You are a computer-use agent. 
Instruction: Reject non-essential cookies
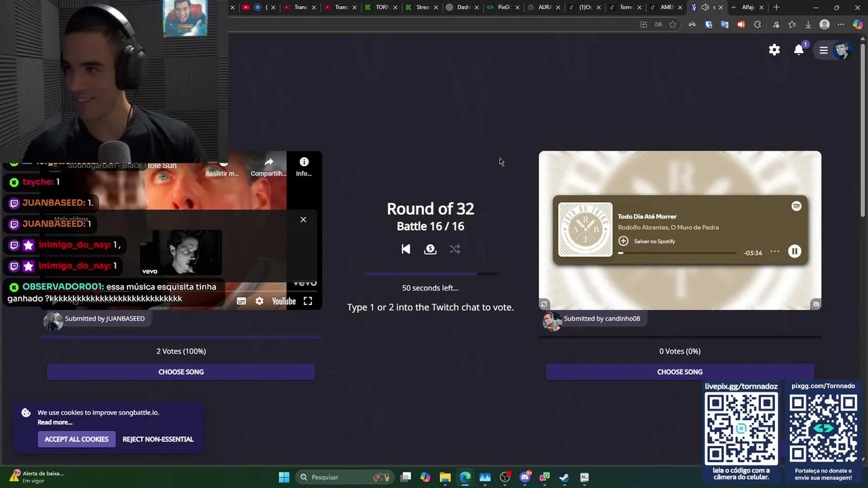pos(158,439)
